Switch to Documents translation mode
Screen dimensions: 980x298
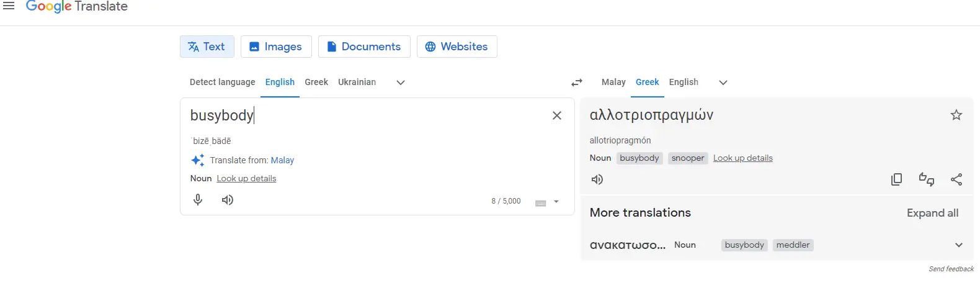(364, 47)
